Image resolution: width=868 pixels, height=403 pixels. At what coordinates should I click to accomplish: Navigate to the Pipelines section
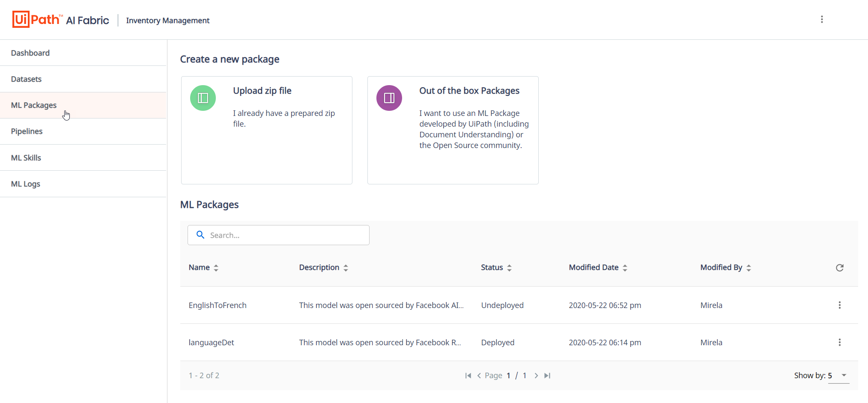click(x=27, y=131)
